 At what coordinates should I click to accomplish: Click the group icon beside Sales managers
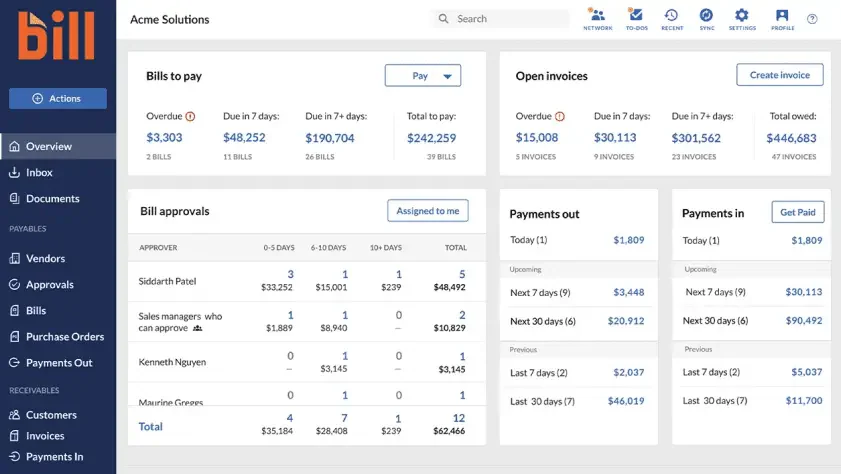click(x=197, y=328)
